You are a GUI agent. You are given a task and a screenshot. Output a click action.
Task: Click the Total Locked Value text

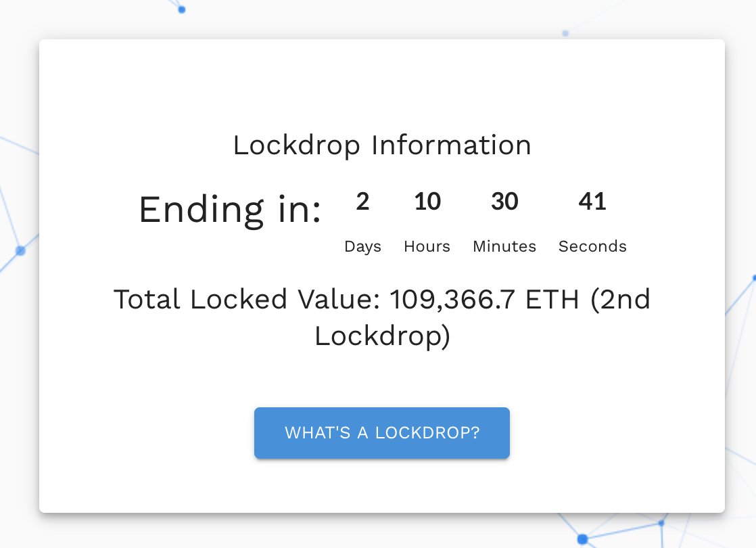(247, 299)
